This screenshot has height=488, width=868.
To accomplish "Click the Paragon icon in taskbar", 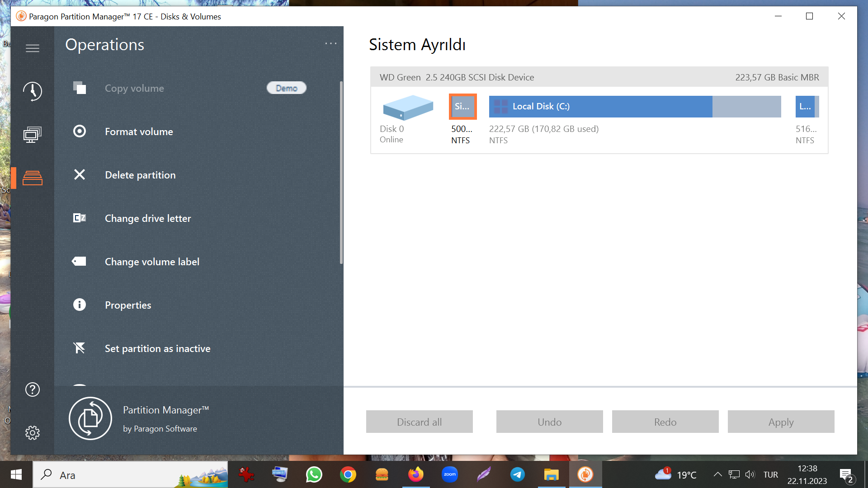I will (x=585, y=474).
